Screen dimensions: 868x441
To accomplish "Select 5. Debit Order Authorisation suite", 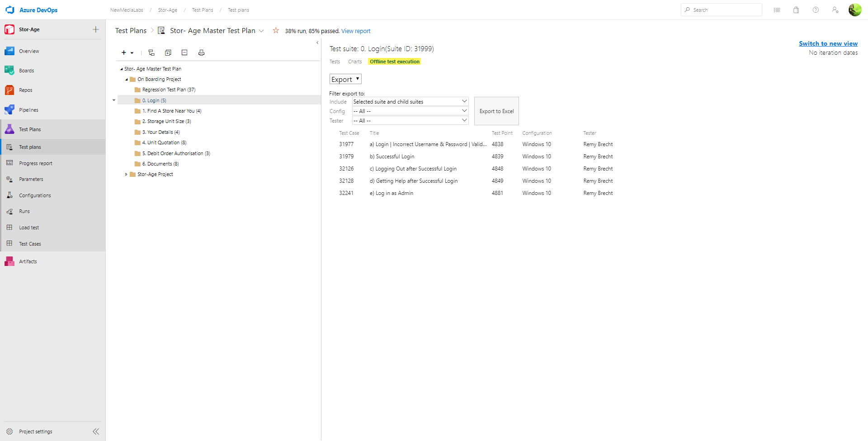I will pyautogui.click(x=176, y=153).
